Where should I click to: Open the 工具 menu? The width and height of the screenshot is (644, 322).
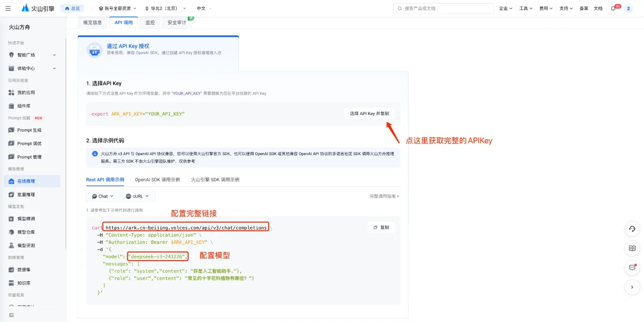pyautogui.click(x=526, y=8)
